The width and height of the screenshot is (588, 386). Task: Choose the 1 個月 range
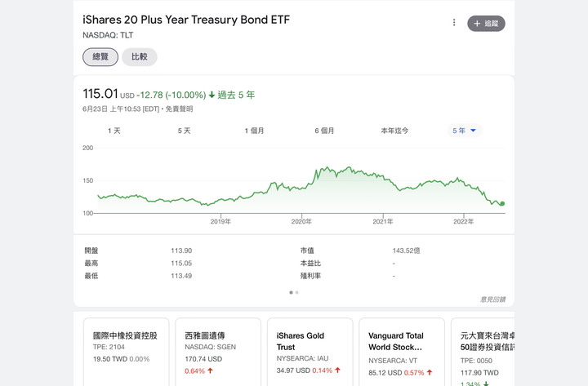tap(254, 131)
